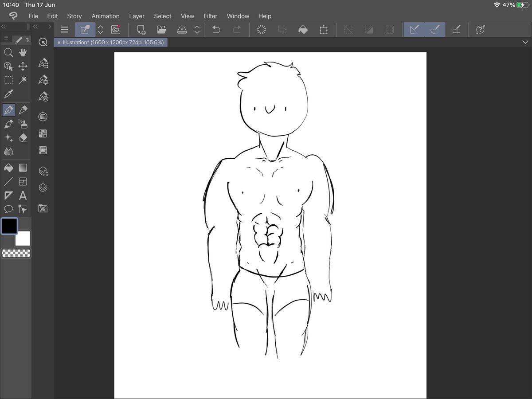Click the Clear dotted circle icon

tap(262, 30)
